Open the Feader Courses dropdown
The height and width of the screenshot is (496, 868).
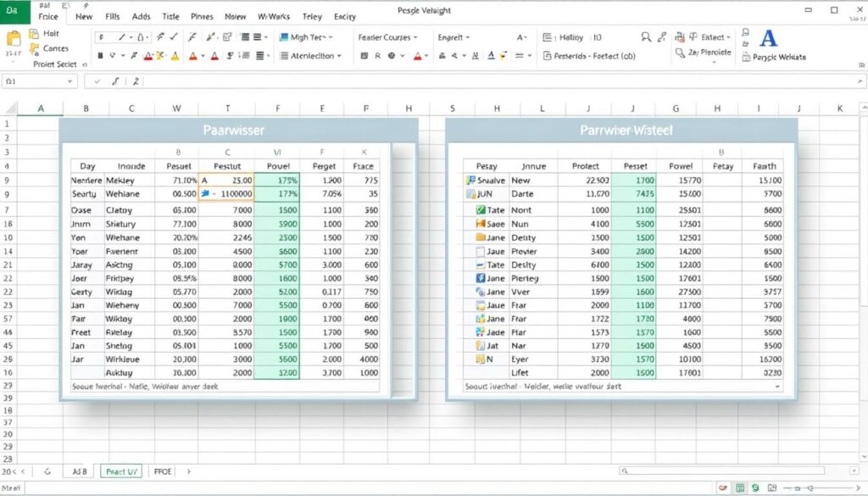coord(415,37)
